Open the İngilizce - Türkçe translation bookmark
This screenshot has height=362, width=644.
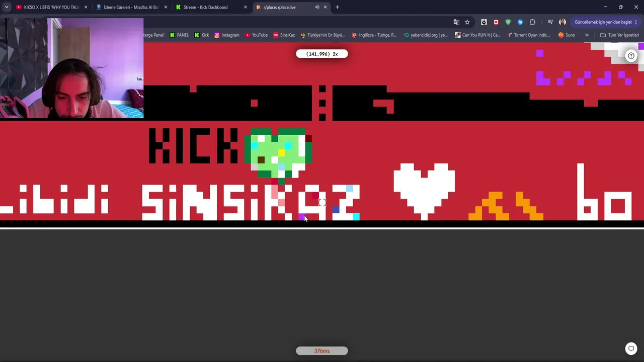(x=374, y=35)
